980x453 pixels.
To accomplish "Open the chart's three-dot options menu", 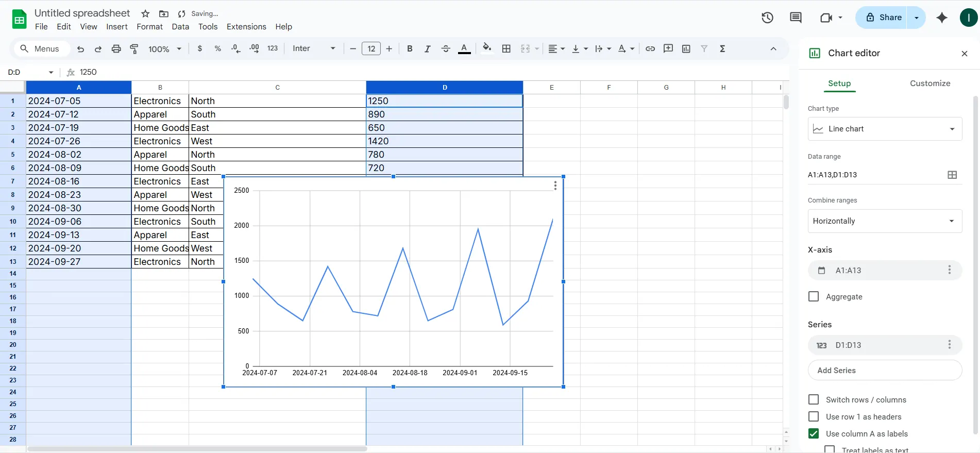I will coord(555,186).
